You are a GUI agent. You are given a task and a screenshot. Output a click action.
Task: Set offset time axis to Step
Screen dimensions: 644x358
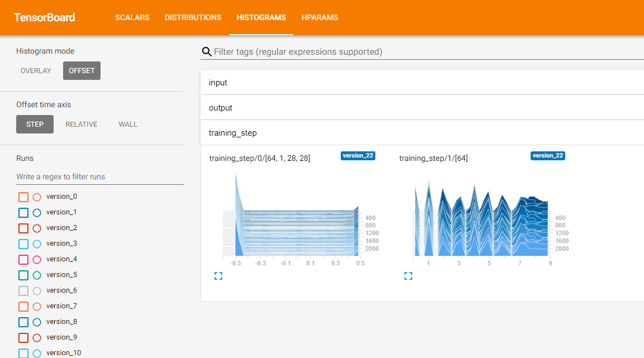coord(35,125)
